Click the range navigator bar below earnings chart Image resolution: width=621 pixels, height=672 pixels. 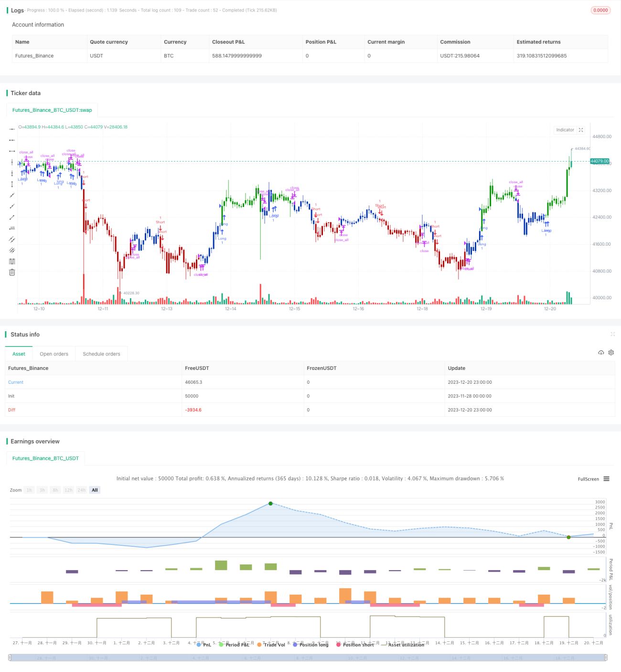tap(308, 658)
